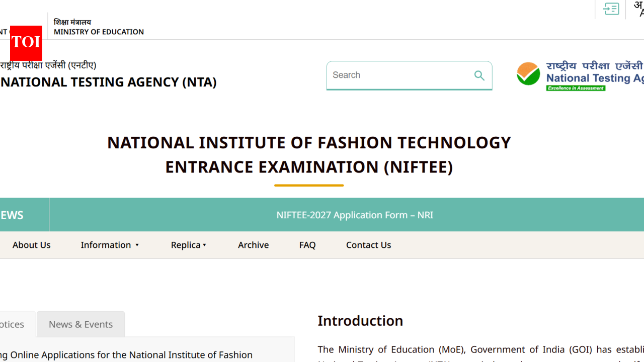This screenshot has height=362, width=644.
Task: Click the Introduction heading
Action: pyautogui.click(x=360, y=321)
